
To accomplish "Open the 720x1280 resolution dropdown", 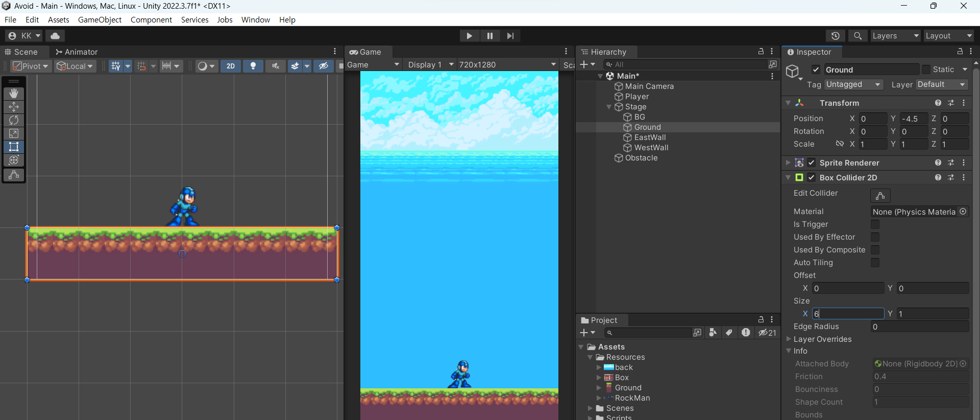I will tap(507, 65).
